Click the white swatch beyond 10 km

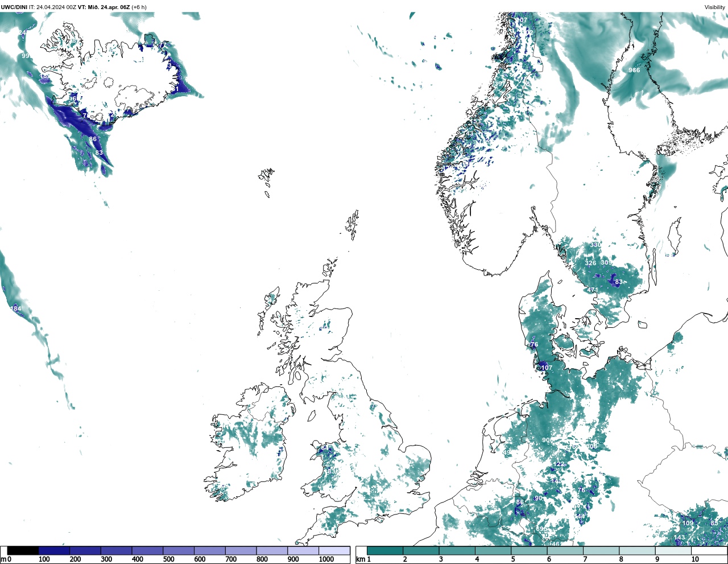pyautogui.click(x=709, y=551)
